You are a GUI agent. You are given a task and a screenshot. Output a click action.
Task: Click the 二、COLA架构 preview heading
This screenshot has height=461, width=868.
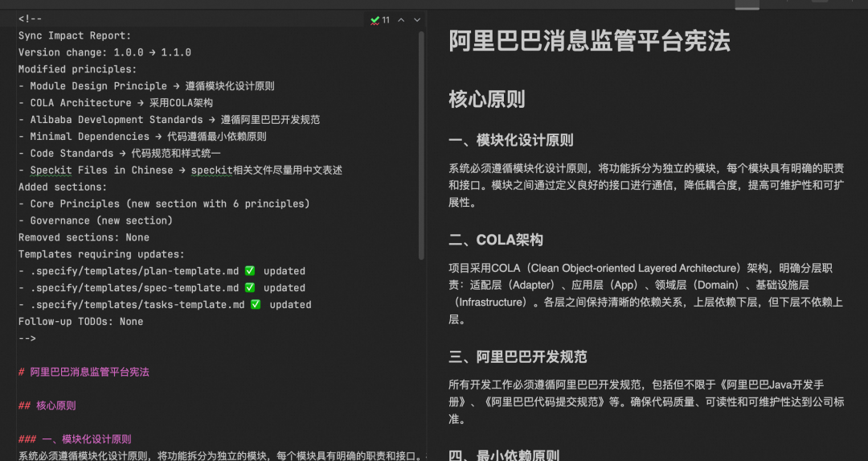(495, 240)
